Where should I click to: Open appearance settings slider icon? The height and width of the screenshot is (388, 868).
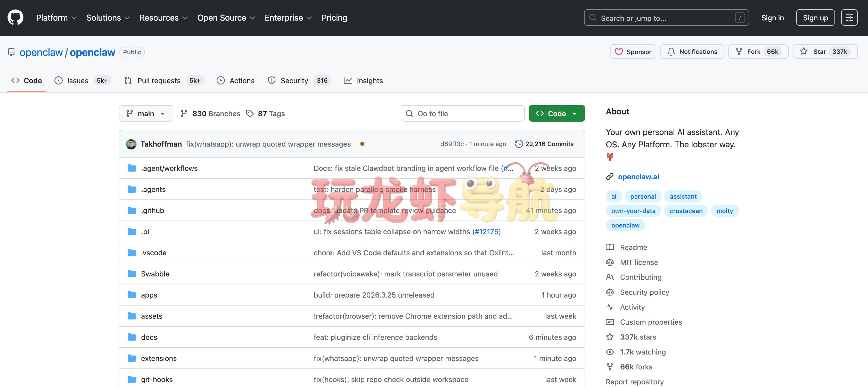click(x=849, y=18)
